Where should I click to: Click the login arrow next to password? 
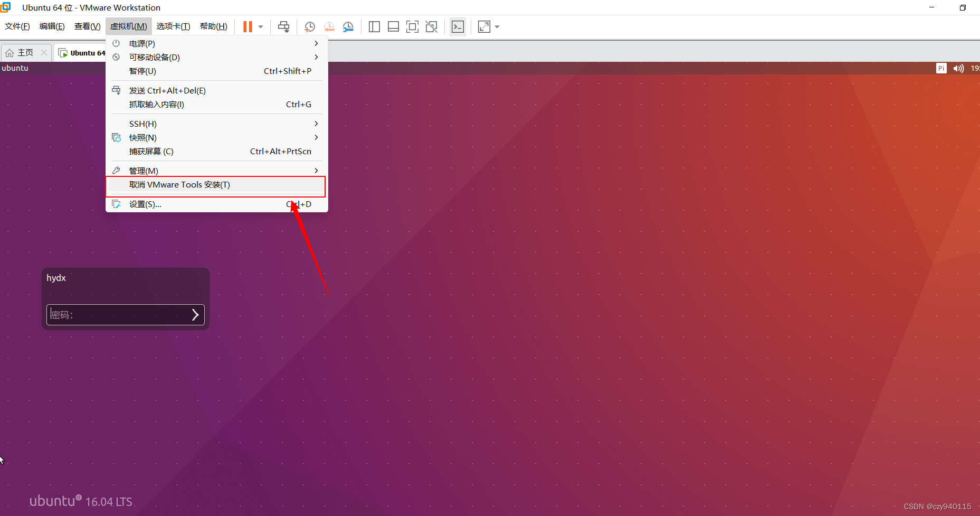pos(195,315)
